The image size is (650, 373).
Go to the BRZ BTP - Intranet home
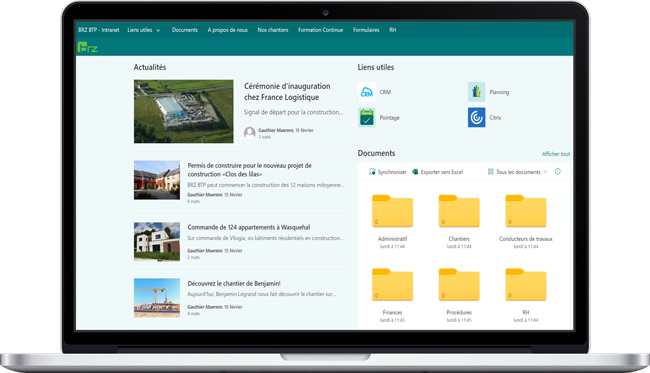pyautogui.click(x=99, y=30)
